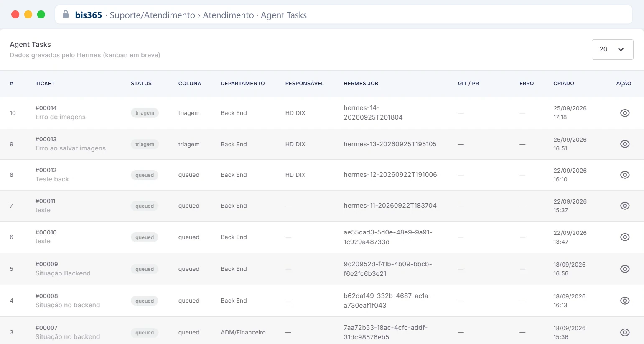This screenshot has height=344, width=644.
Task: Click queued status badge for ticket #00012
Action: click(145, 175)
